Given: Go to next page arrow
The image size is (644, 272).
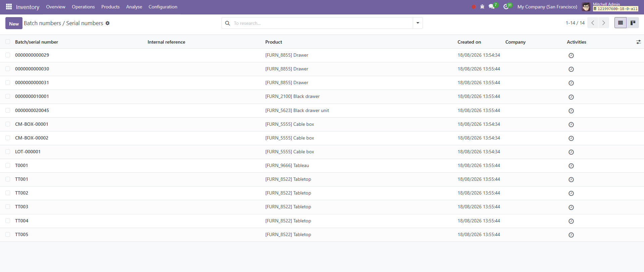Looking at the screenshot, I should click(x=603, y=23).
